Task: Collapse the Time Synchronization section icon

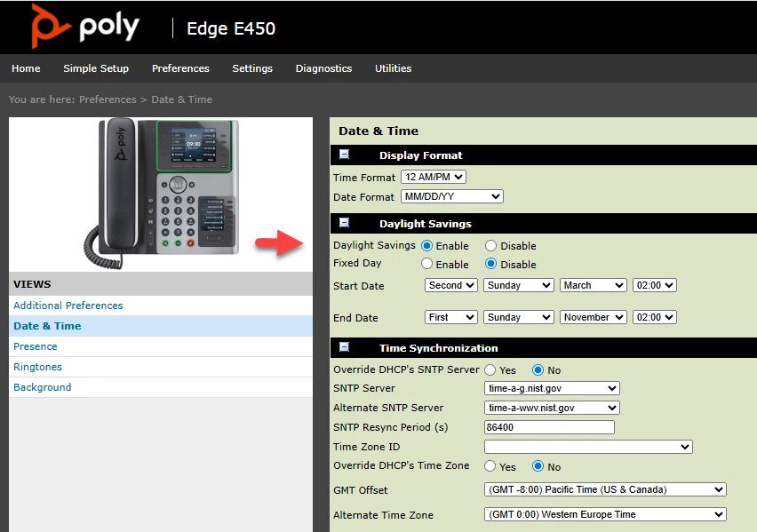Action: tap(344, 347)
